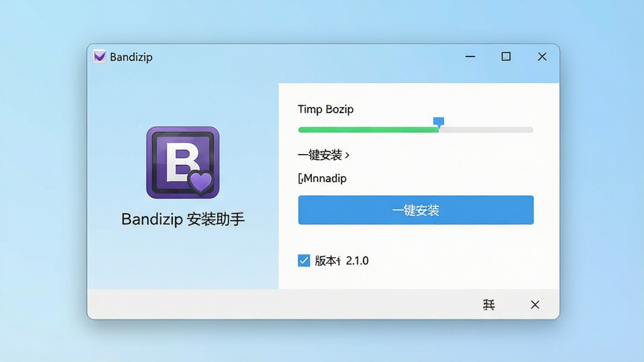Image resolution: width=644 pixels, height=362 pixels.
Task: Click the large Bandizip B logo
Action: point(183,163)
